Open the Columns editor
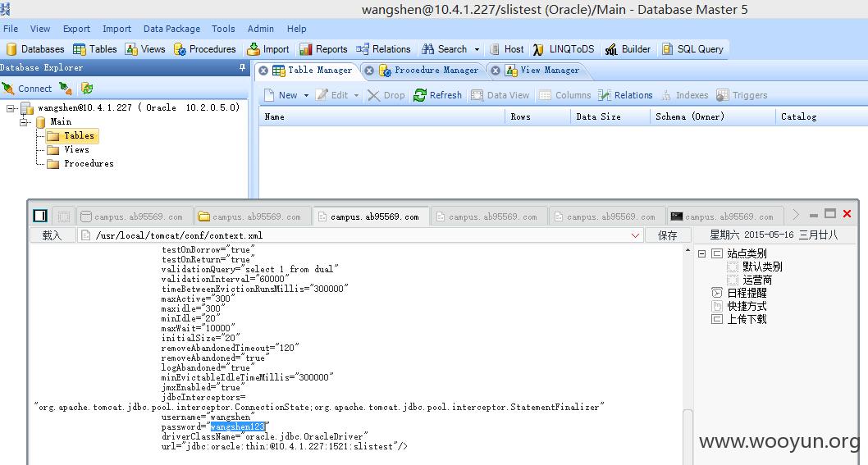The height and width of the screenshot is (465, 868). pyautogui.click(x=565, y=95)
